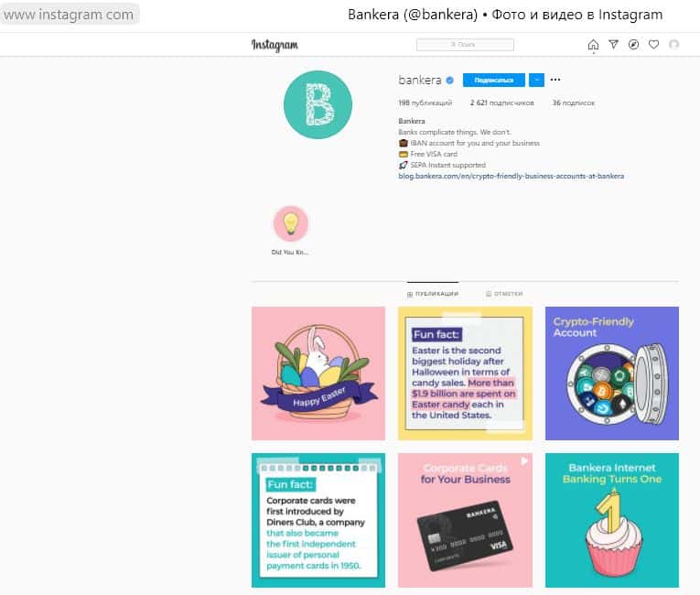Screen dimensions: 700x595
Task: View the followers count list
Action: point(501,103)
